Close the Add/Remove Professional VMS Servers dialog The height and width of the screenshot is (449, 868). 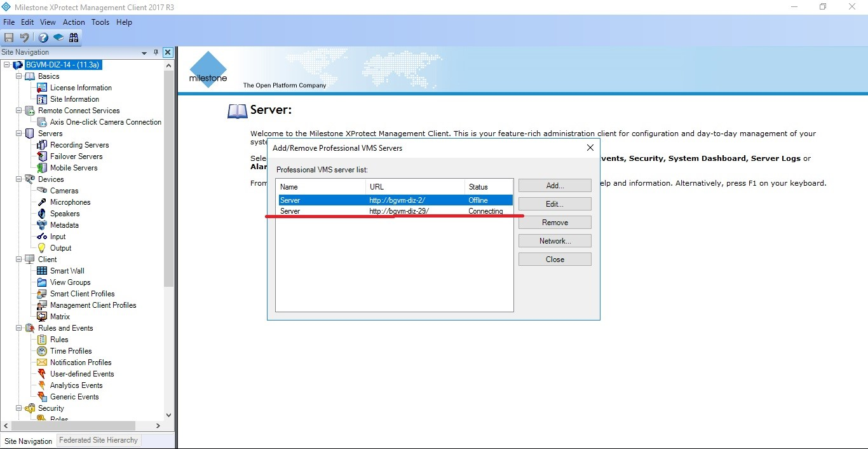pyautogui.click(x=590, y=148)
